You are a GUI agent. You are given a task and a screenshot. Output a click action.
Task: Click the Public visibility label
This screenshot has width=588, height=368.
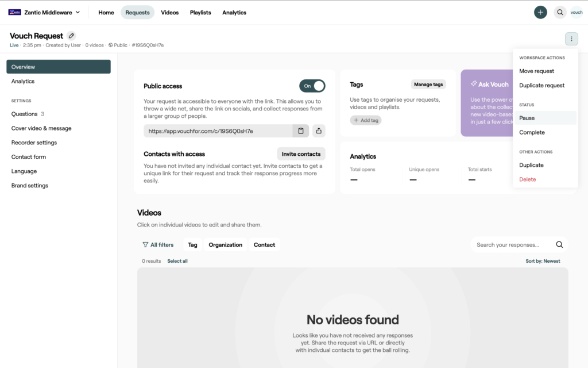point(118,45)
